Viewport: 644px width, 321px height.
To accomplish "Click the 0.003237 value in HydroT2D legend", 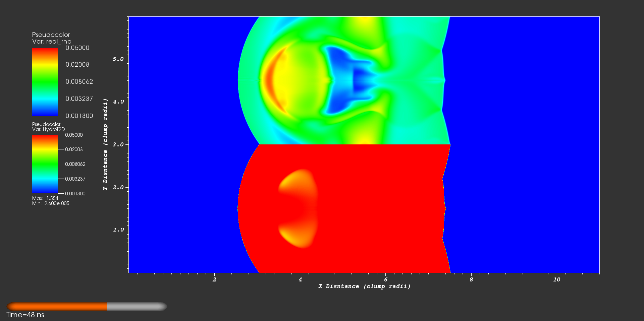I will point(75,179).
